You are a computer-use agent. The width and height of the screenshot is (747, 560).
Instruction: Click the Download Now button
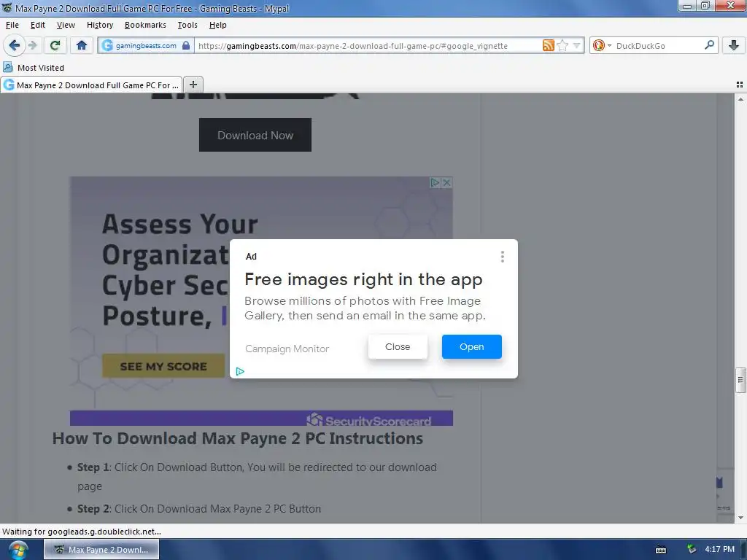pyautogui.click(x=255, y=135)
